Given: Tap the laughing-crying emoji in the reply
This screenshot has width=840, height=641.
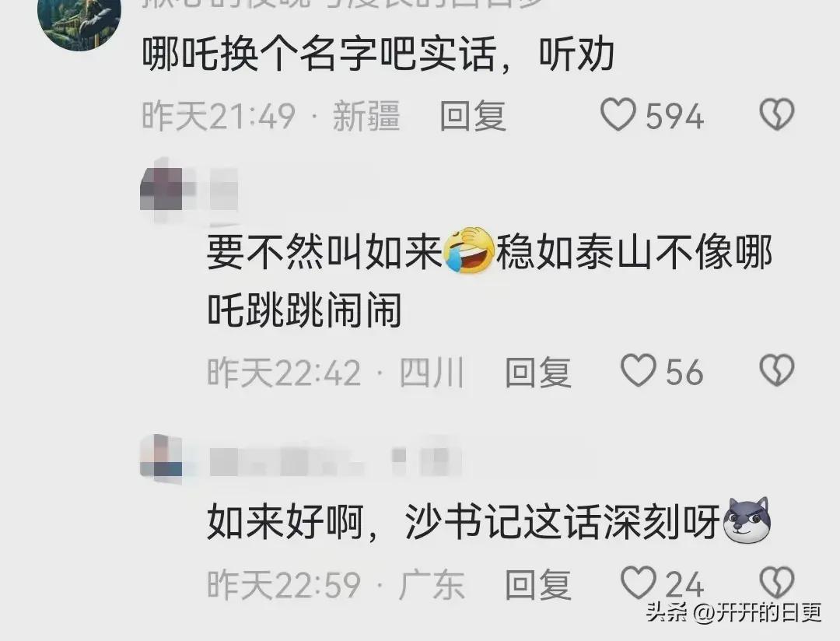Looking at the screenshot, I should [x=469, y=250].
